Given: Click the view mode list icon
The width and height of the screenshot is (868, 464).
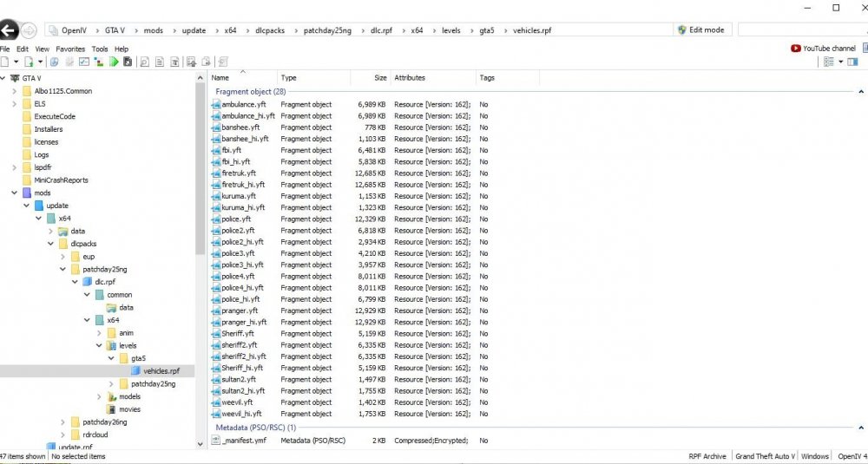Looking at the screenshot, I should tap(829, 62).
